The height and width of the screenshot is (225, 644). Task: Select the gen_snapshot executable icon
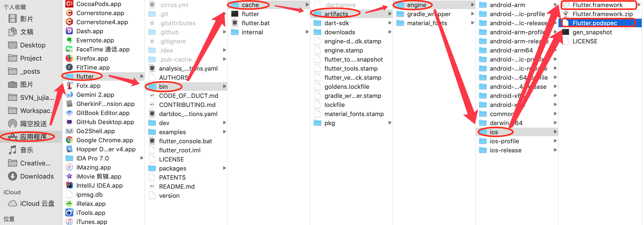(x=566, y=32)
